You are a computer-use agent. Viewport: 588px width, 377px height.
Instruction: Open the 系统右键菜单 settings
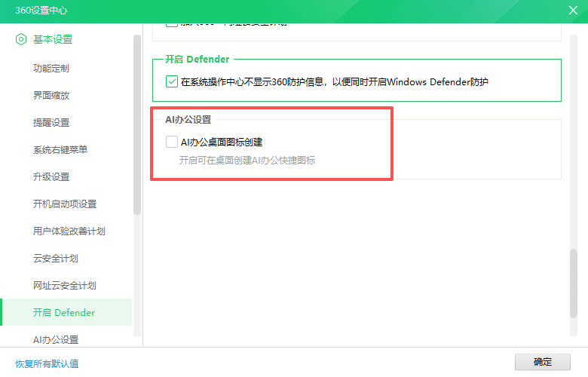pyautogui.click(x=60, y=150)
